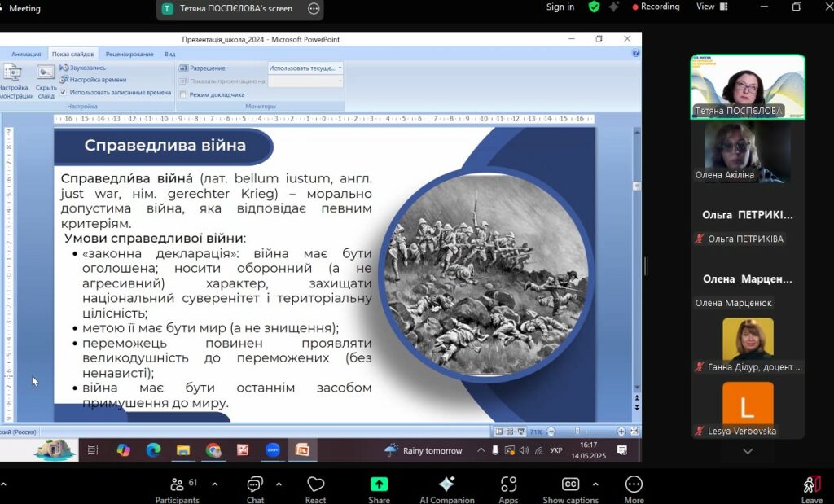Open Windows Task View

(93, 450)
